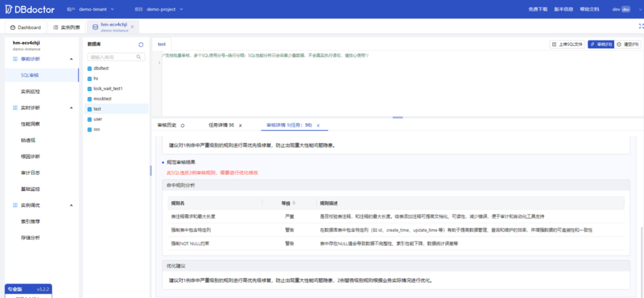Close the 任务详情 98 tab
The width and height of the screenshot is (644, 298).
click(x=240, y=125)
